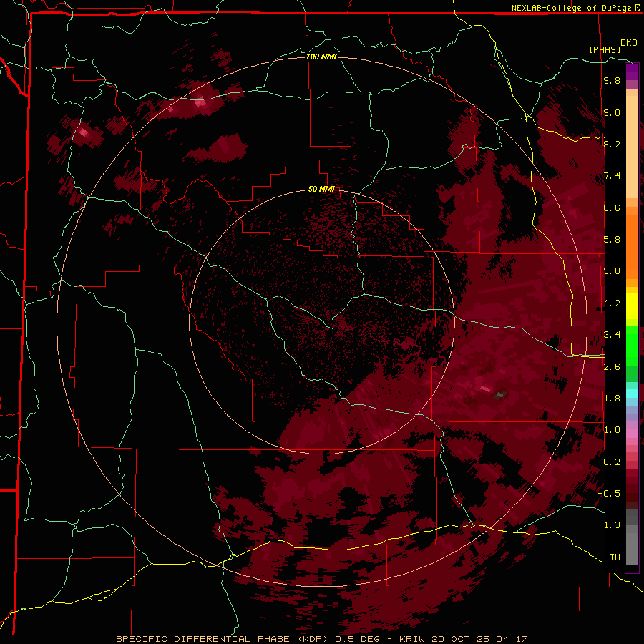Click the 6.6 value on the scale
The width and height of the screenshot is (644, 644).
pyautogui.click(x=612, y=208)
